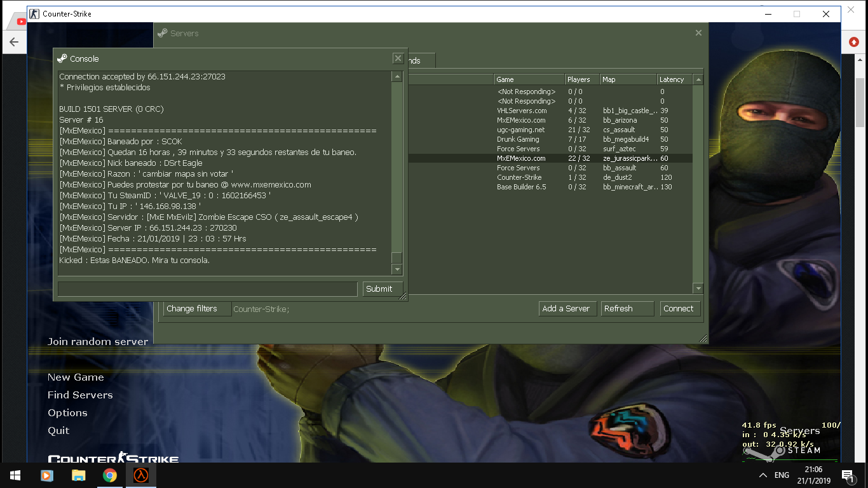Show hidden system tray icons
Screen dimensions: 868x488
(763, 475)
